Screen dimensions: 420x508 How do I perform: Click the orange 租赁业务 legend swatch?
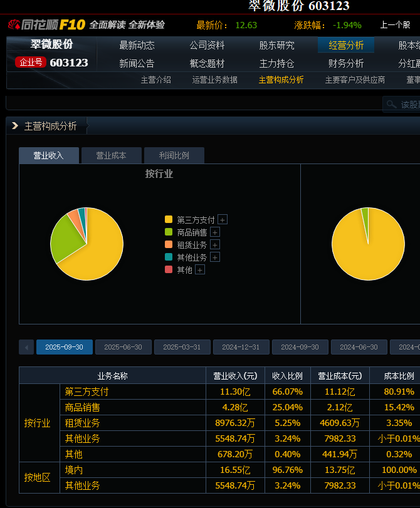click(169, 244)
